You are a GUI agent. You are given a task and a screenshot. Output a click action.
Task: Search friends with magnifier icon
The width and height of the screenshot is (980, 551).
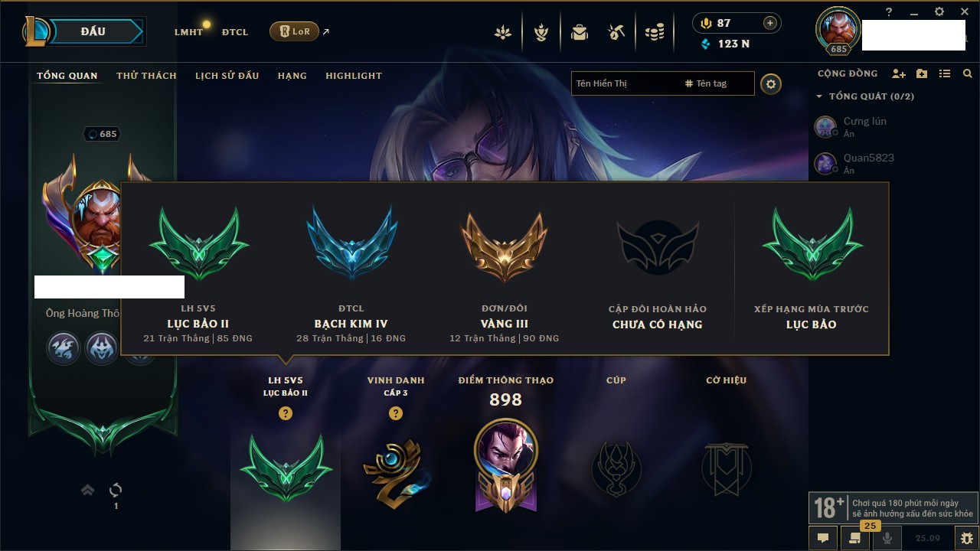[x=968, y=74]
